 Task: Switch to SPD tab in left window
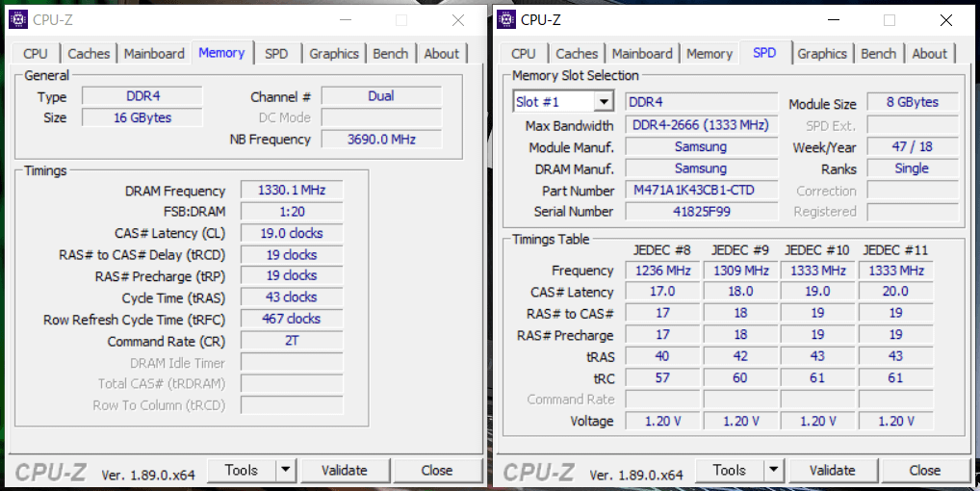pyautogui.click(x=276, y=54)
